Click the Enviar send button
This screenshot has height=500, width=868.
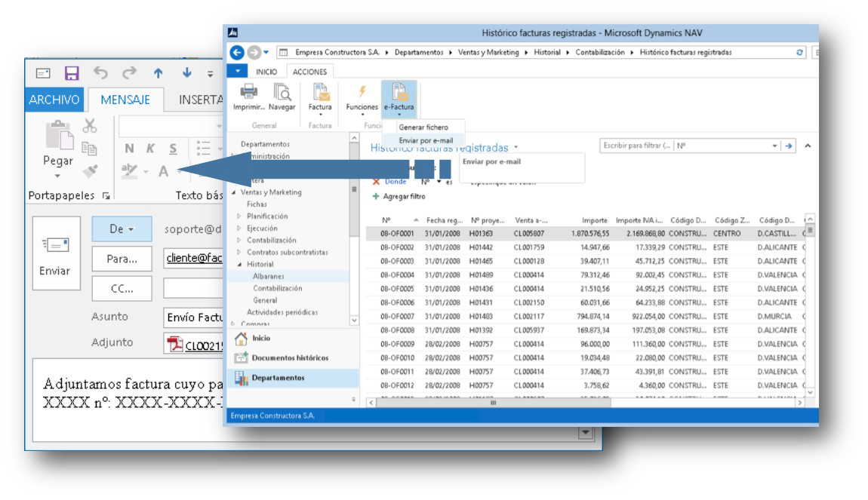click(57, 253)
